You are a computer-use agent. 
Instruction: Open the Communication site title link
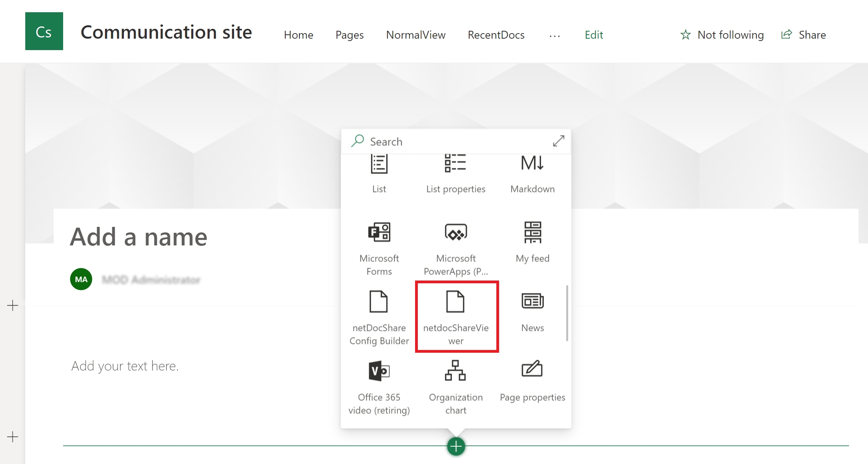[x=166, y=32]
